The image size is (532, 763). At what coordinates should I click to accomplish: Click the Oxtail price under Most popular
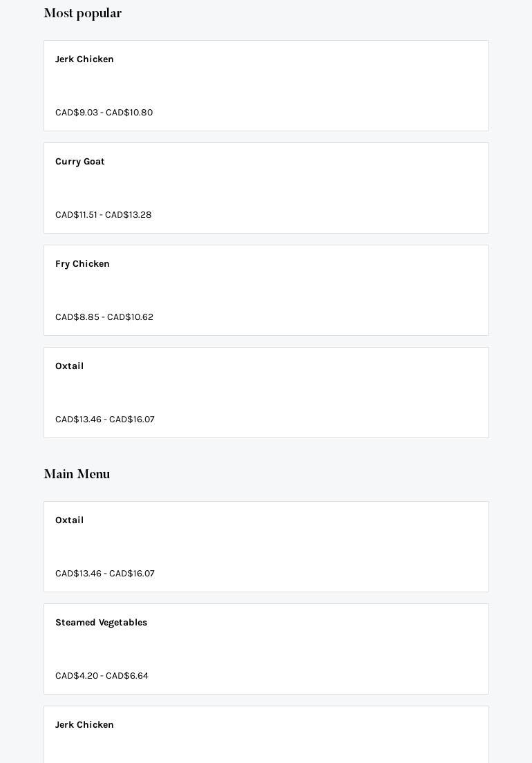pyautogui.click(x=105, y=420)
